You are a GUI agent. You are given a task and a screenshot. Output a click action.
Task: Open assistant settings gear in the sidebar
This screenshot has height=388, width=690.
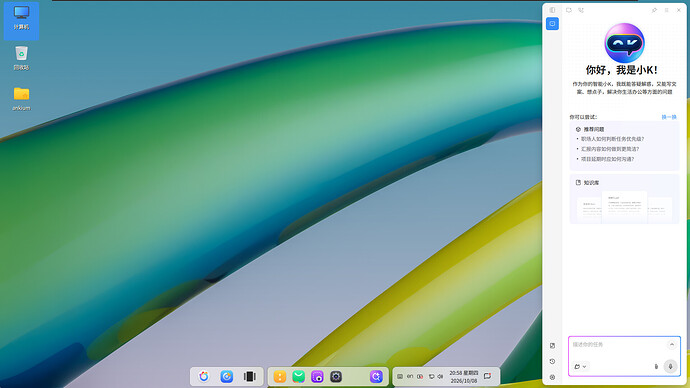pos(552,377)
